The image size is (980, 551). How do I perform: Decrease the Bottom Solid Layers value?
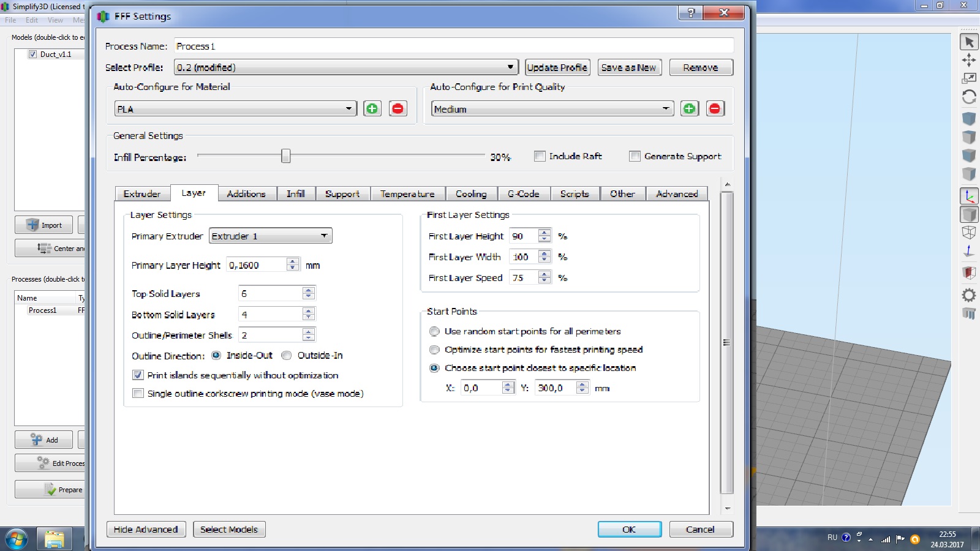(309, 317)
